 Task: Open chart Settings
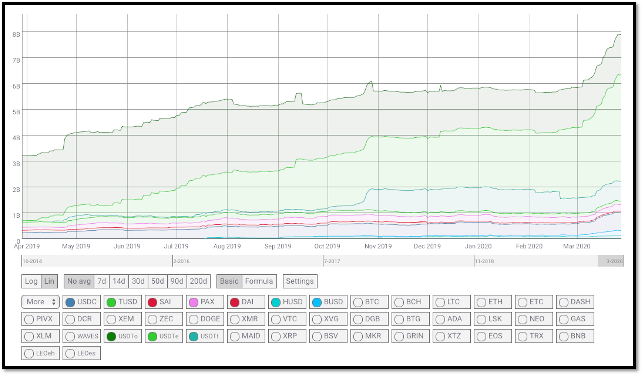pyautogui.click(x=300, y=281)
